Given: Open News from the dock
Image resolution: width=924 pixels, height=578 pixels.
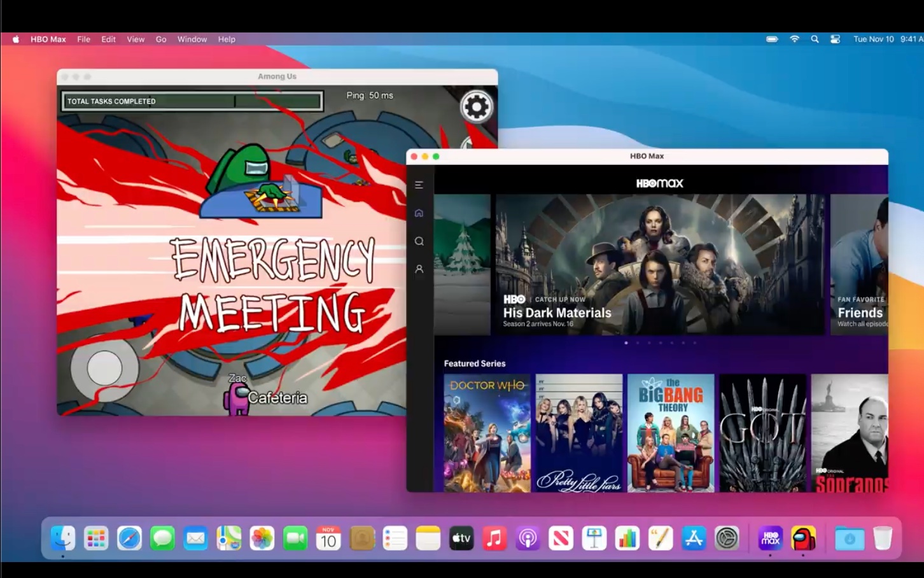Looking at the screenshot, I should pyautogui.click(x=561, y=539).
